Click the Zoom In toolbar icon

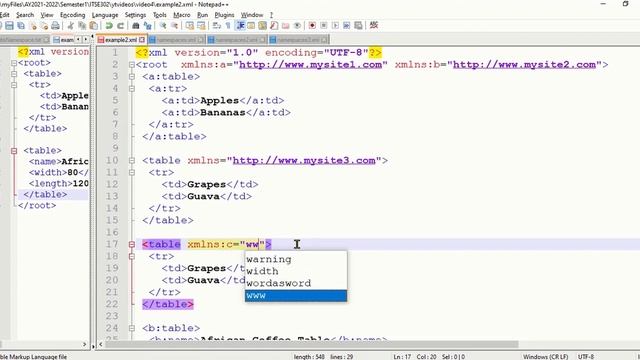point(163,26)
